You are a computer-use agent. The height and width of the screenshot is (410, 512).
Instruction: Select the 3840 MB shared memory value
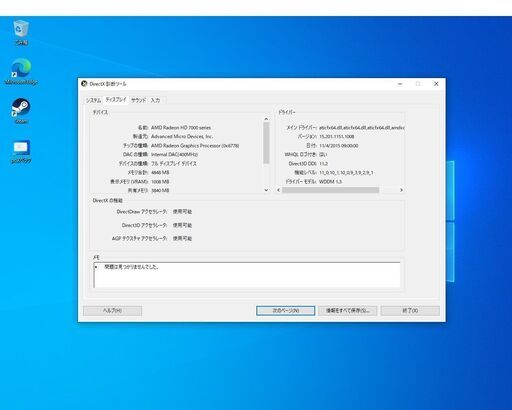click(160, 191)
